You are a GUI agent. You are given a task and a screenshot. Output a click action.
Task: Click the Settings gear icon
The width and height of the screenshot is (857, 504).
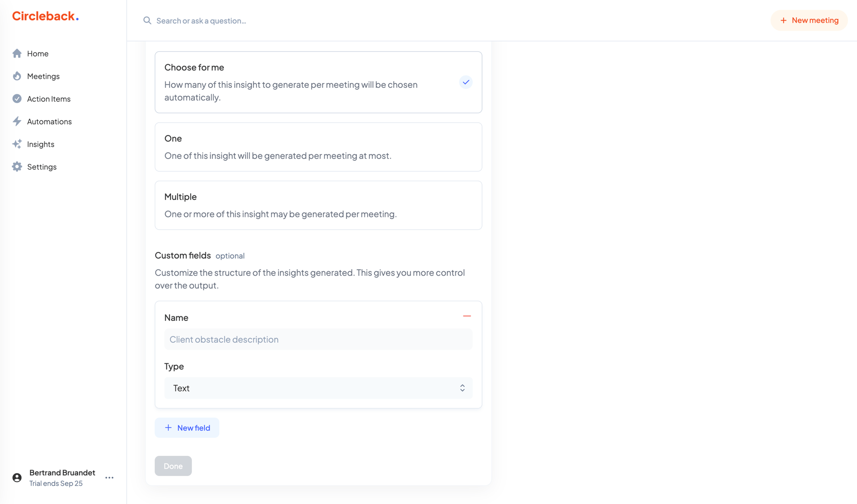point(17,166)
